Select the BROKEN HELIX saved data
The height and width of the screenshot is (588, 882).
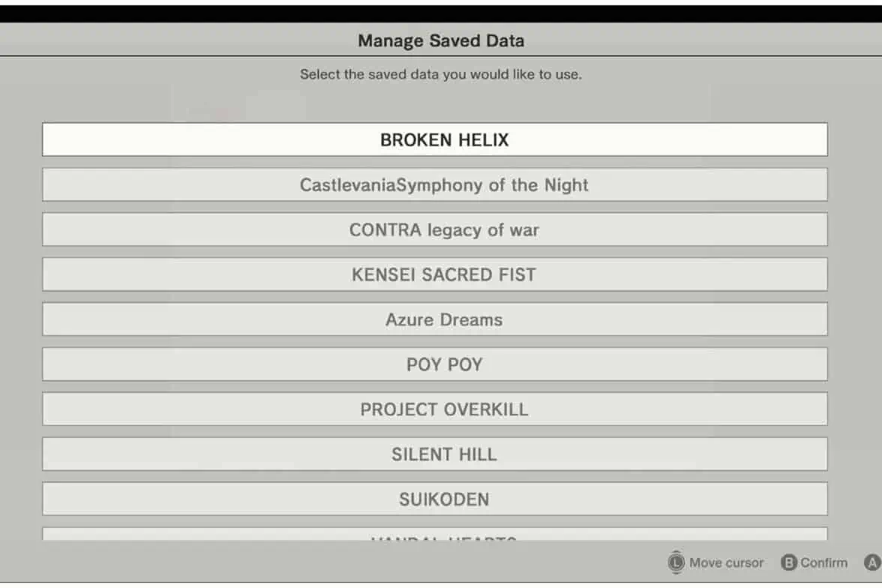435,139
